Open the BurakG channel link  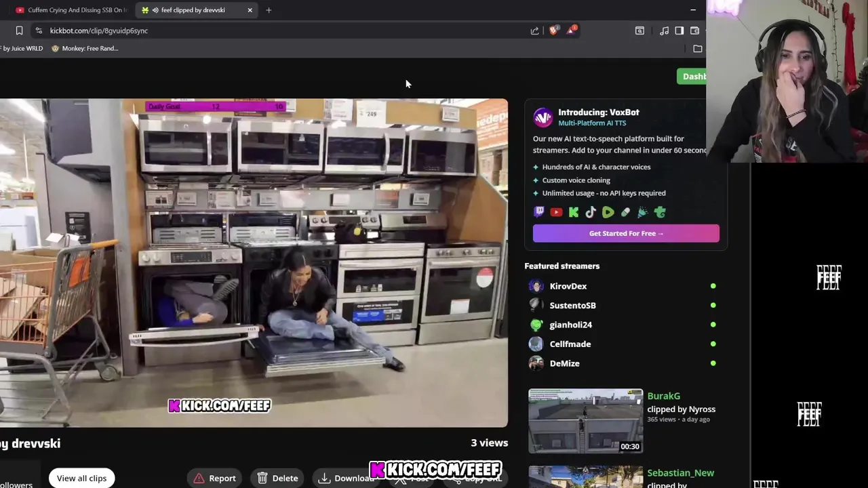pos(663,396)
